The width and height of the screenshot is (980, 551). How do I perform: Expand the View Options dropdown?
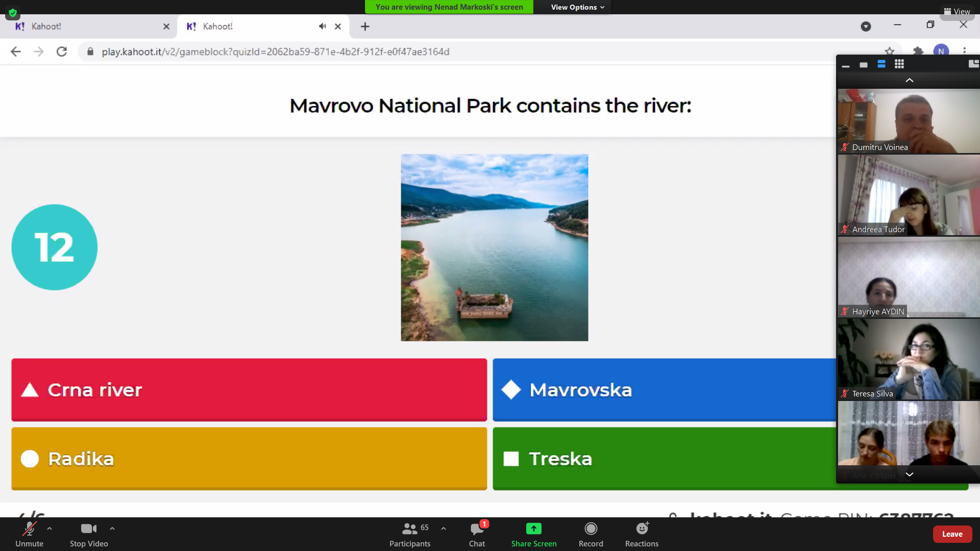[x=577, y=7]
